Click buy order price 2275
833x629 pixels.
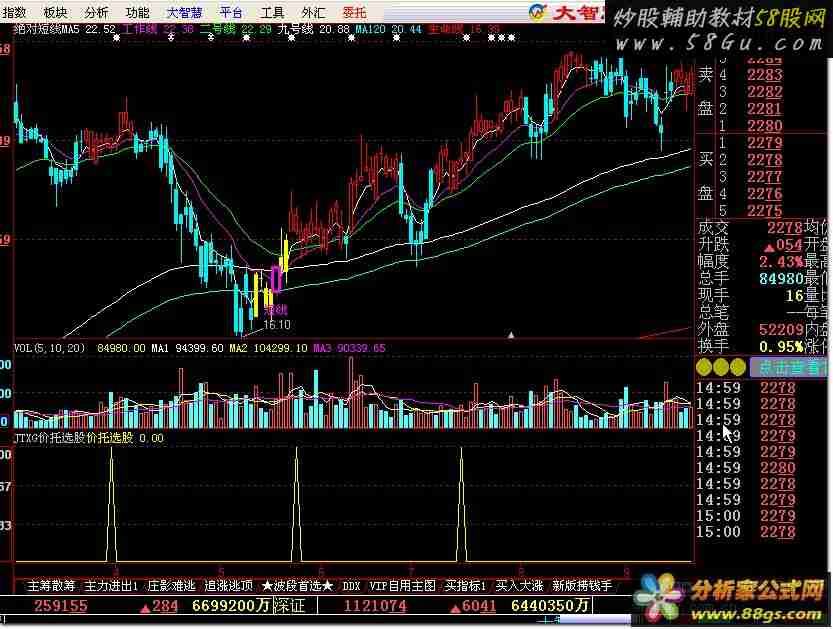click(x=765, y=211)
